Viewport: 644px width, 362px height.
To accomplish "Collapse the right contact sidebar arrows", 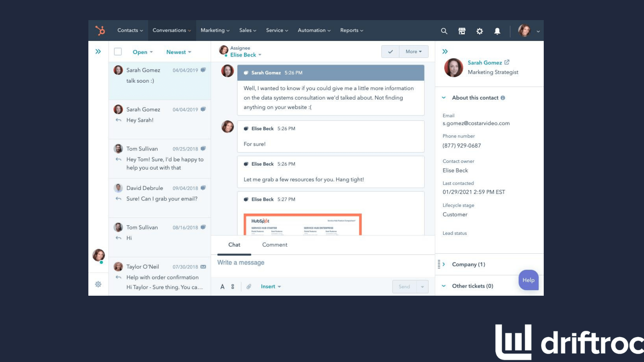I will (445, 51).
